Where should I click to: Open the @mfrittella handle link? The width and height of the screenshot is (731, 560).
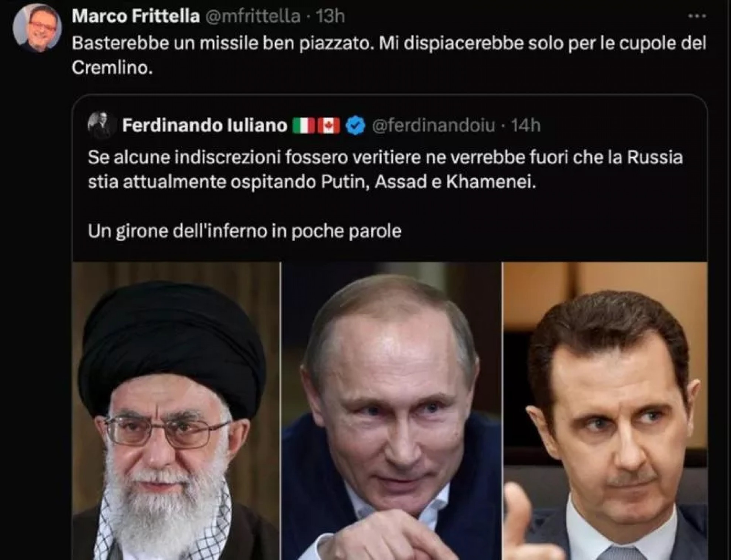[x=253, y=17]
